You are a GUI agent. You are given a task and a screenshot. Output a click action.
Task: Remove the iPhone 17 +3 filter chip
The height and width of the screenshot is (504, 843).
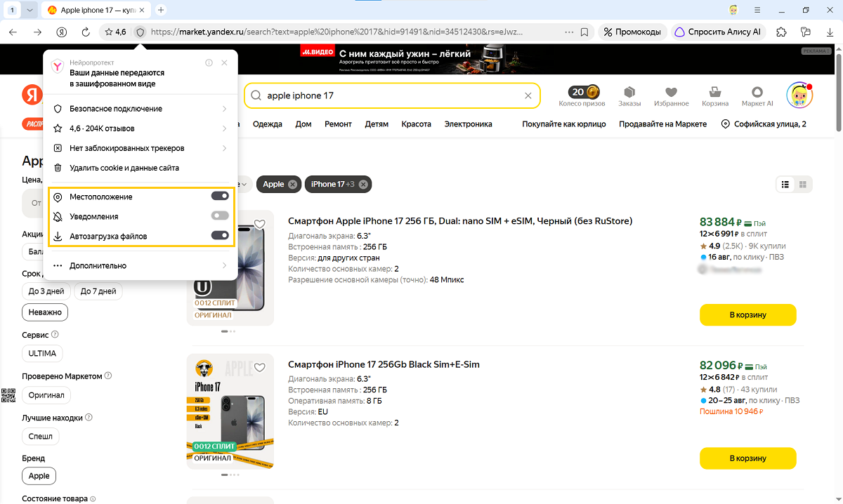[363, 184]
